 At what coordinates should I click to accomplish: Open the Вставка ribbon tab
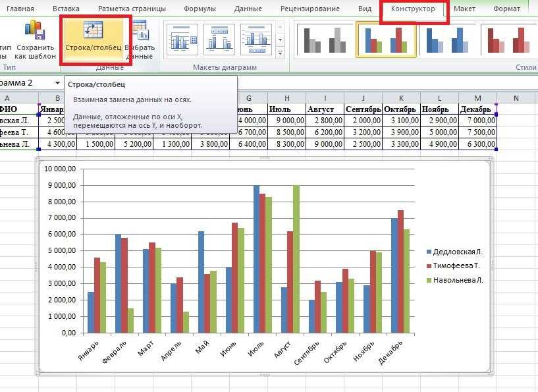[66, 9]
